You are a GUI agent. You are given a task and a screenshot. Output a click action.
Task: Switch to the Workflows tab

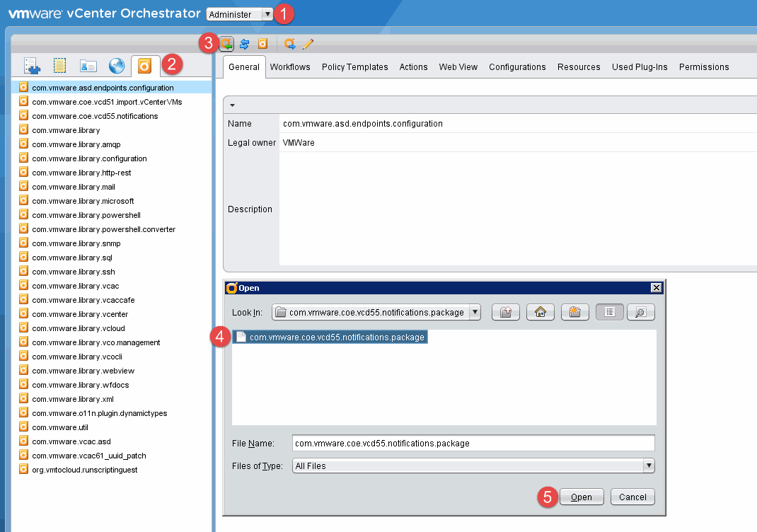(x=290, y=67)
